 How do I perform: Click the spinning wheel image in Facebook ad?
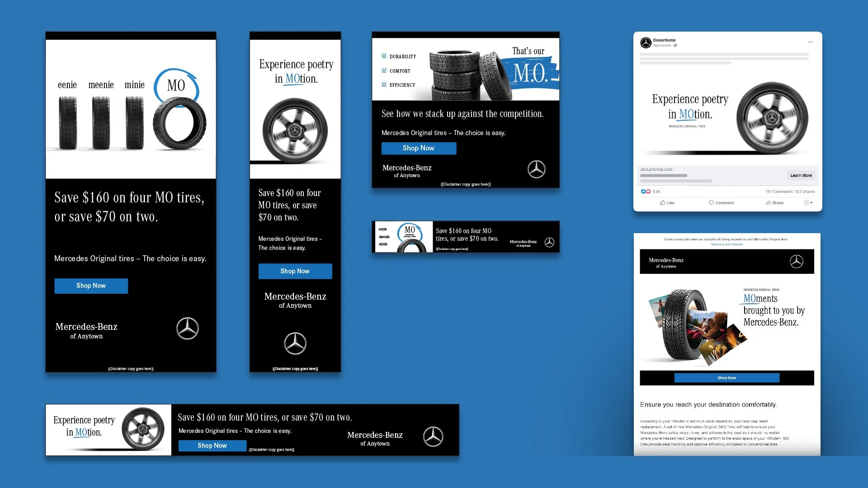point(772,118)
